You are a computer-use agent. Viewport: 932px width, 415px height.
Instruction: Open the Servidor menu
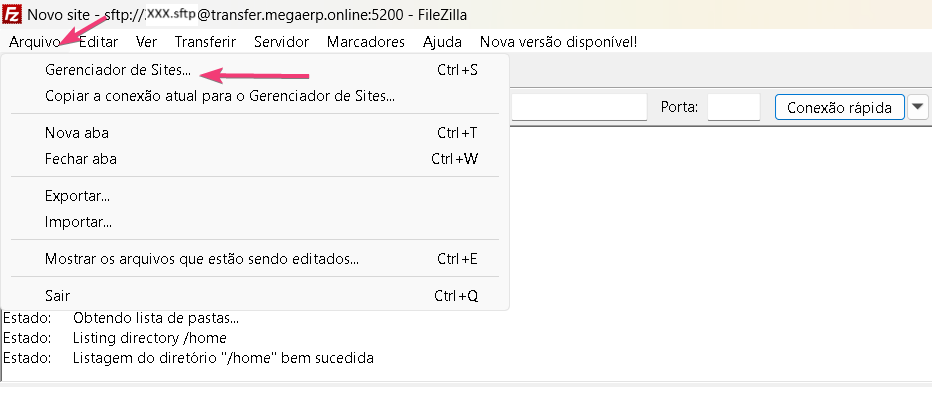(x=281, y=42)
